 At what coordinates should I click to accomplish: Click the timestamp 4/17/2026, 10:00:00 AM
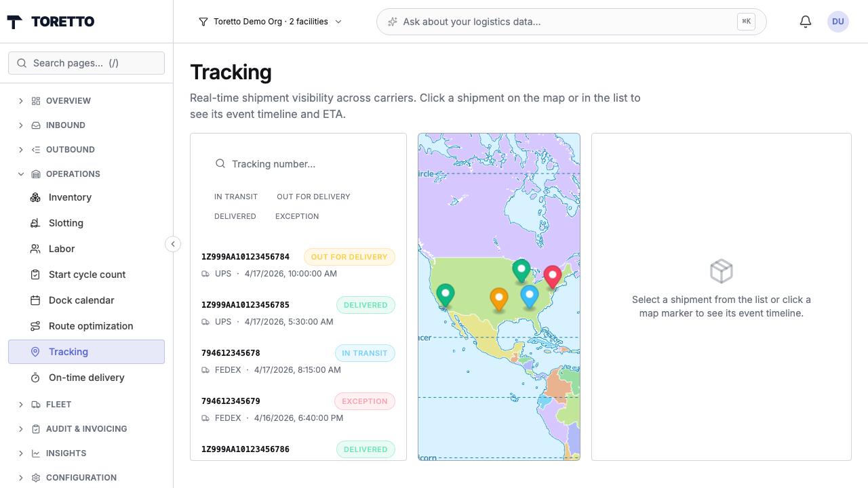pos(291,274)
